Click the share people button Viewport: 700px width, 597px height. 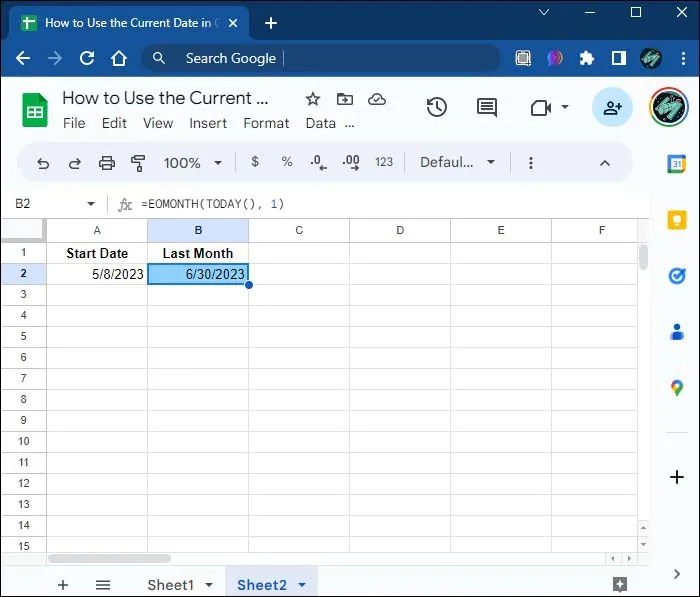click(x=612, y=107)
